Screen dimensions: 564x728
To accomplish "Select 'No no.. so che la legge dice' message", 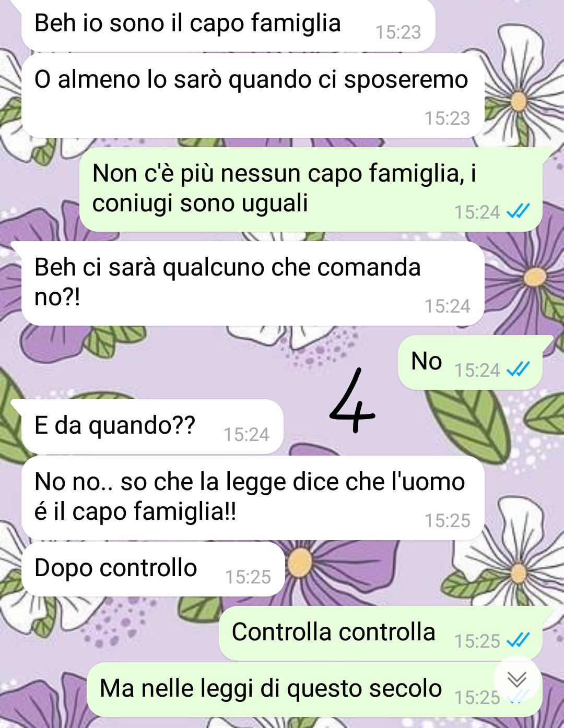I will pos(253,498).
